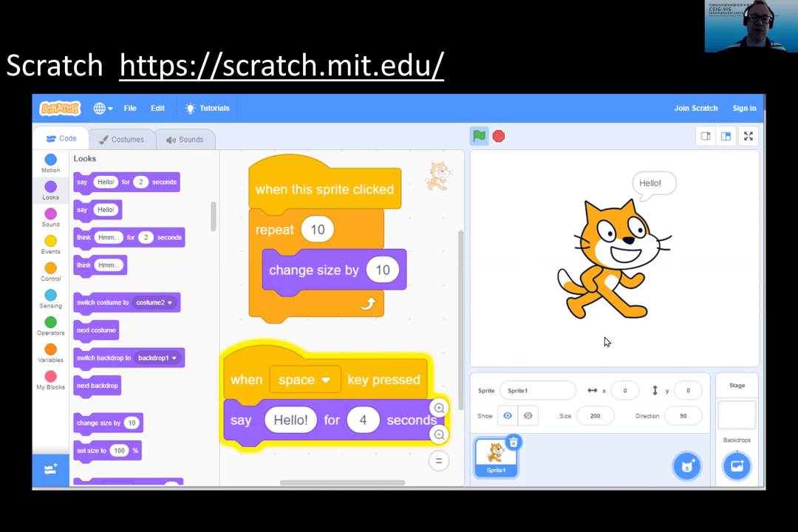Click Sign in link
Screen dimensions: 798x532
(744, 108)
